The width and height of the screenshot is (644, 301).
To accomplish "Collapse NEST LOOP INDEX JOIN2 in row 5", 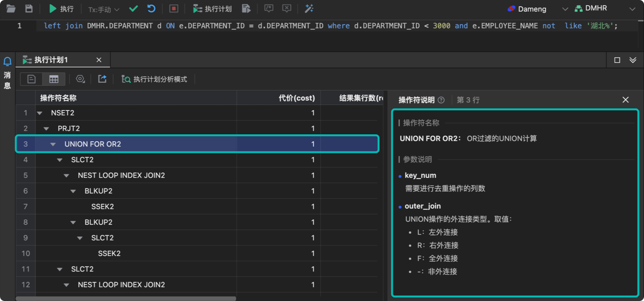I will click(66, 176).
